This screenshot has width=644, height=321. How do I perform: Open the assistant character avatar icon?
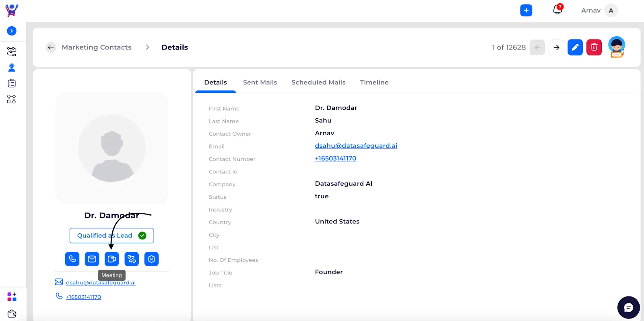click(617, 47)
